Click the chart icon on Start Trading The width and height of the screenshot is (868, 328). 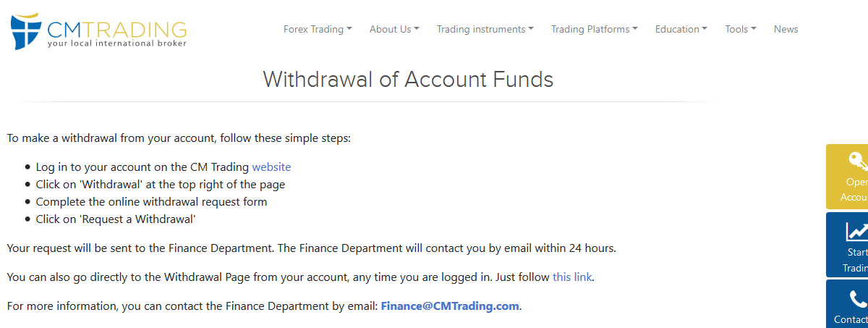click(858, 231)
